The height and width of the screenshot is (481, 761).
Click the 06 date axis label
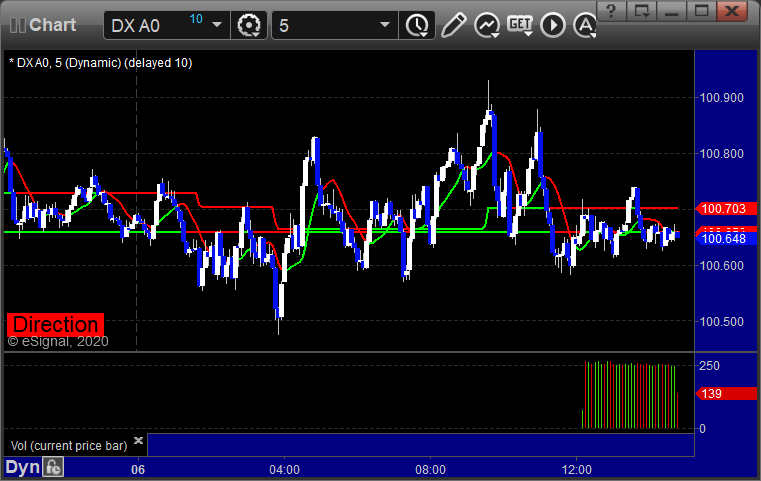[x=138, y=470]
